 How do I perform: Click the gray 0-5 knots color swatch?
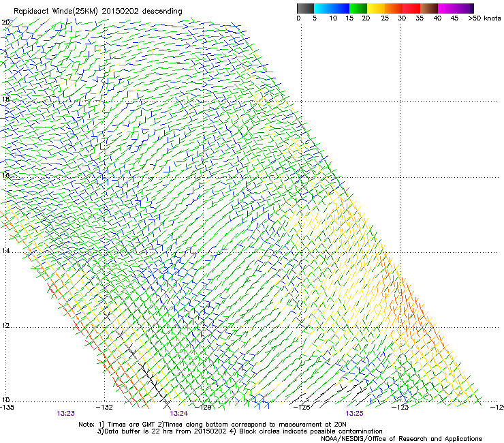(305, 8)
